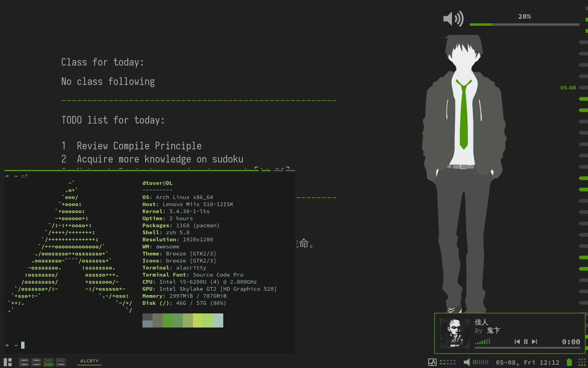Select todo item Review Compile Principle

[x=139, y=146]
